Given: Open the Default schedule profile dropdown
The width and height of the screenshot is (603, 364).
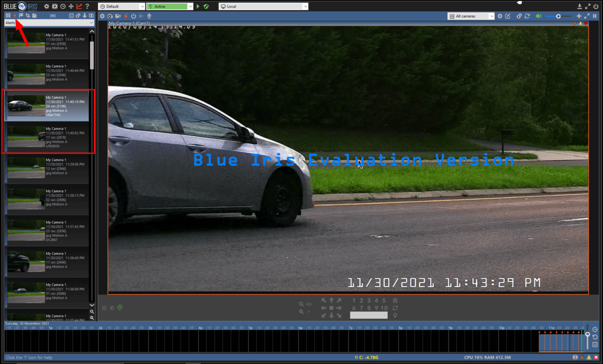Looking at the screenshot, I should (x=122, y=7).
